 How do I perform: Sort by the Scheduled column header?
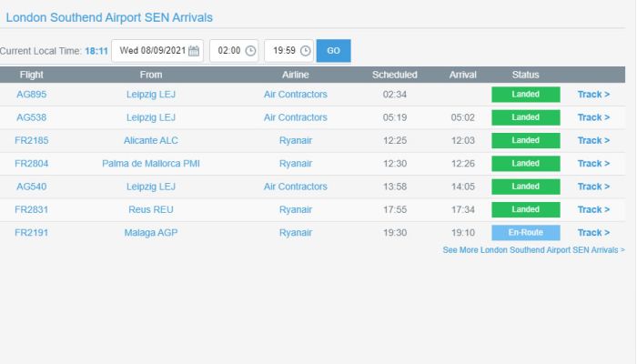395,74
